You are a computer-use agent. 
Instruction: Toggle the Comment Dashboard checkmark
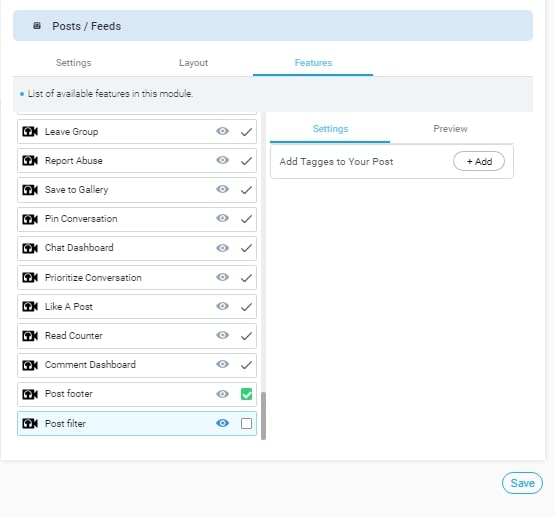(246, 365)
